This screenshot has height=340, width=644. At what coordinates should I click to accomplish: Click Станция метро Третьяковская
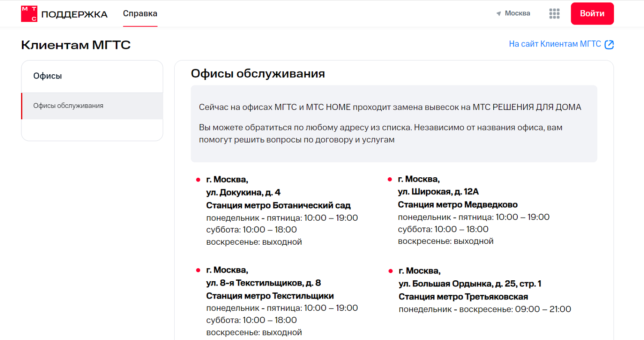463,297
